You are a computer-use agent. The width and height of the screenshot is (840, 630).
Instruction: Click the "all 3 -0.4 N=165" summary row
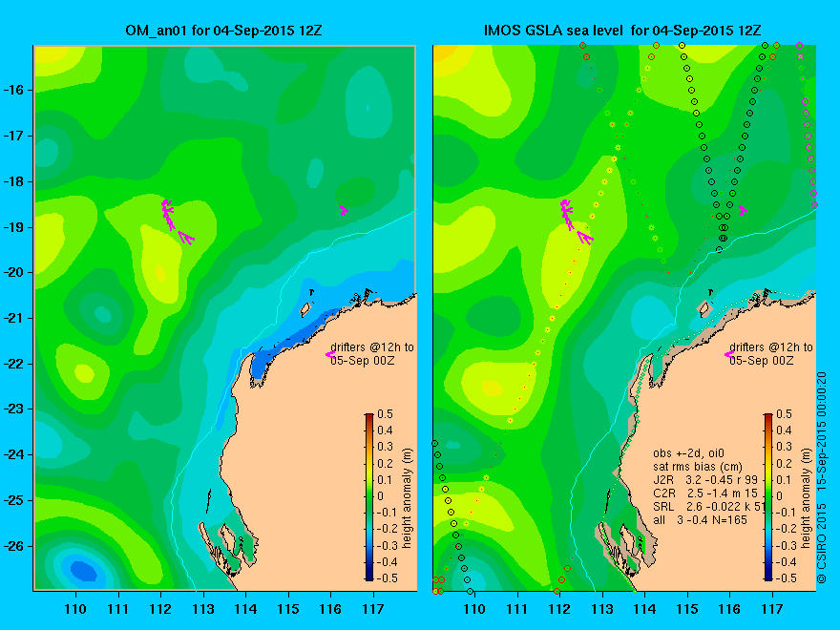[x=700, y=519]
